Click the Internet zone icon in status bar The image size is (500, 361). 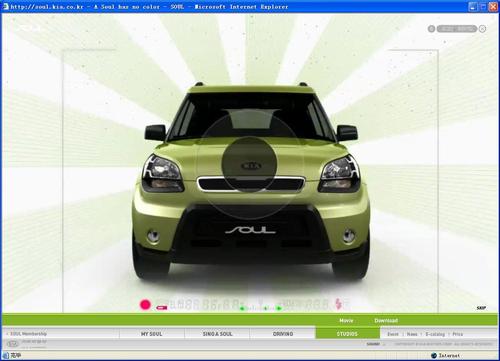coord(434,356)
